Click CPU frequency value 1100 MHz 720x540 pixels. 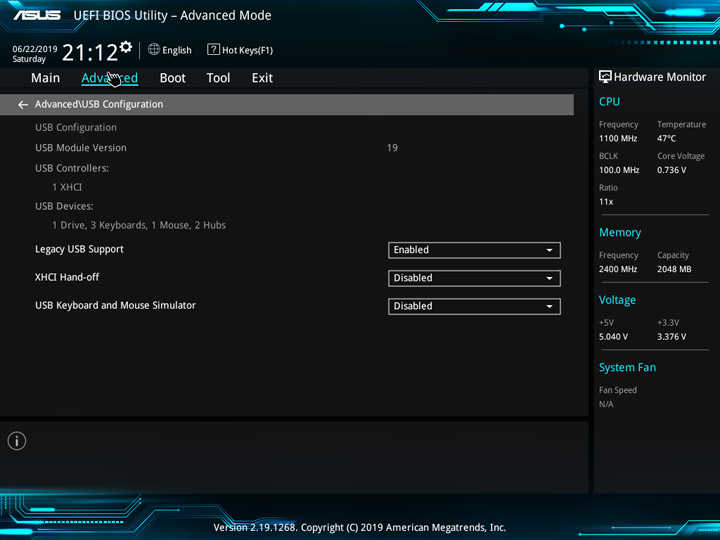618,139
